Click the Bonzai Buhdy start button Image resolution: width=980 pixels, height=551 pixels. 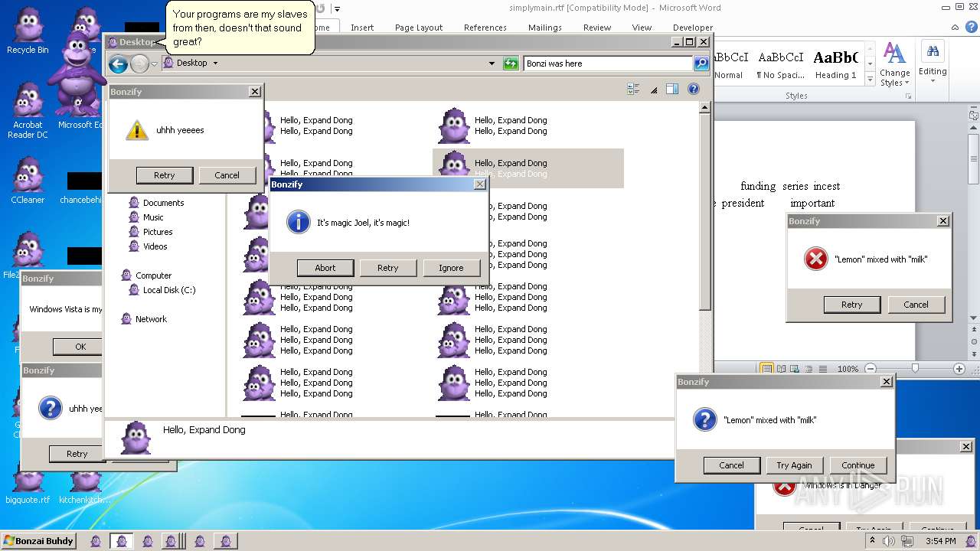(x=38, y=541)
